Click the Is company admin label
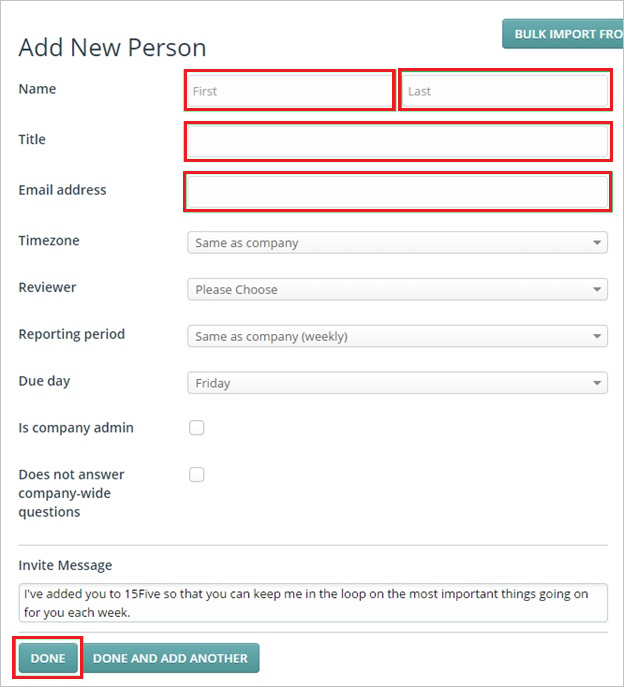The width and height of the screenshot is (624, 687). pyautogui.click(x=76, y=428)
